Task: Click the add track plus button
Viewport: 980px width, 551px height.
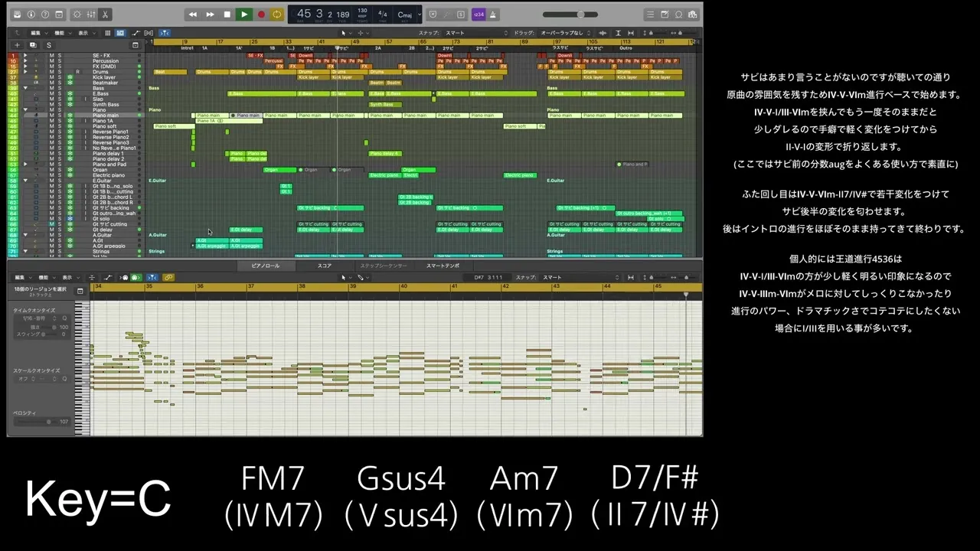Action: (x=17, y=45)
